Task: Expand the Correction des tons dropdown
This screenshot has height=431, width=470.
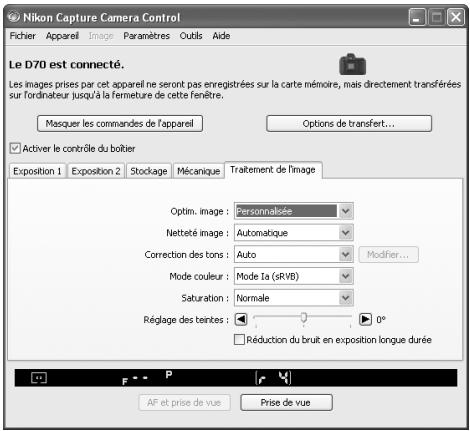Action: (293, 254)
